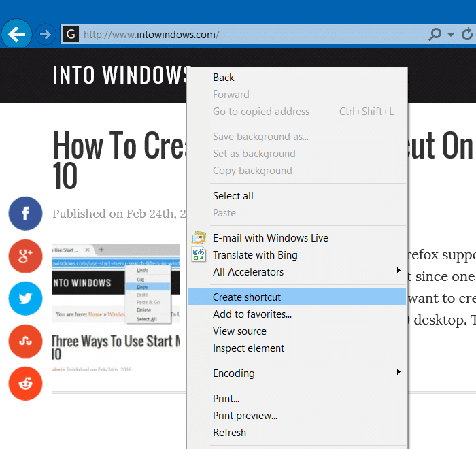
Task: Choose Set as background
Action: 297,154
